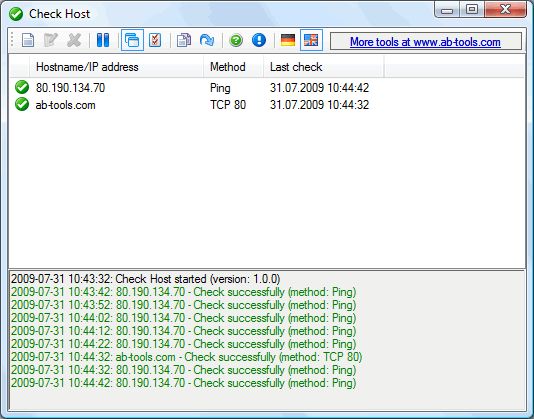Click the copy log icon
Screen dimensions: 534x419
point(184,40)
